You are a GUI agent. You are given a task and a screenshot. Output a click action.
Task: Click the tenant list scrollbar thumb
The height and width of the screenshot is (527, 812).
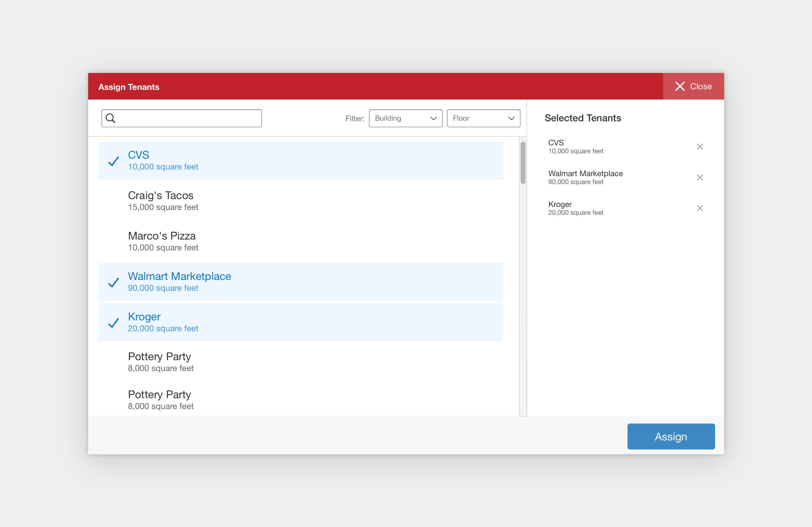pos(523,163)
